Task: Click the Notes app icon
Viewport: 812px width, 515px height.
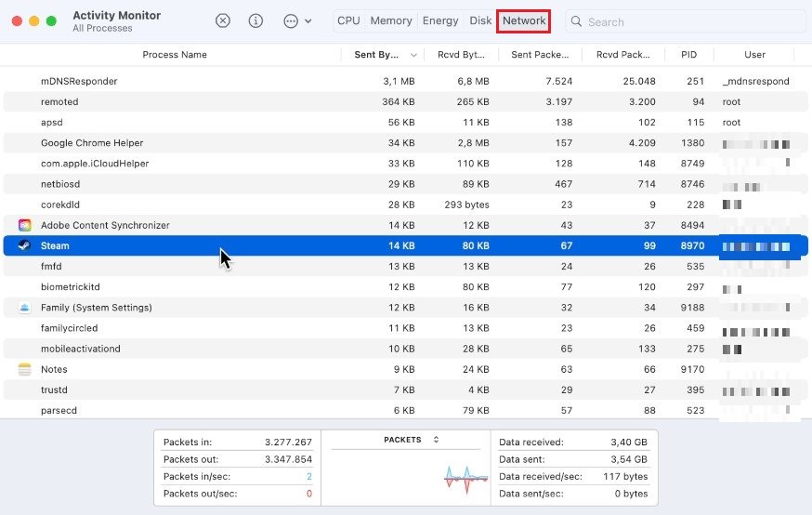Action: (24, 369)
